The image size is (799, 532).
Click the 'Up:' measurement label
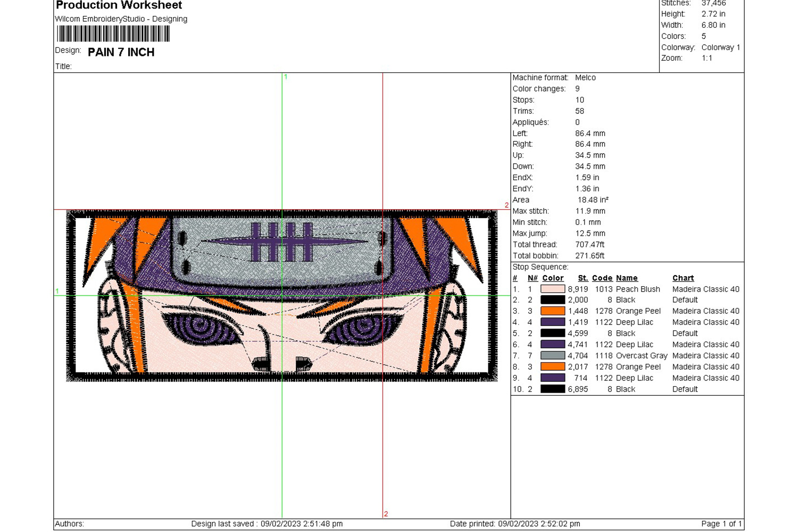518,155
